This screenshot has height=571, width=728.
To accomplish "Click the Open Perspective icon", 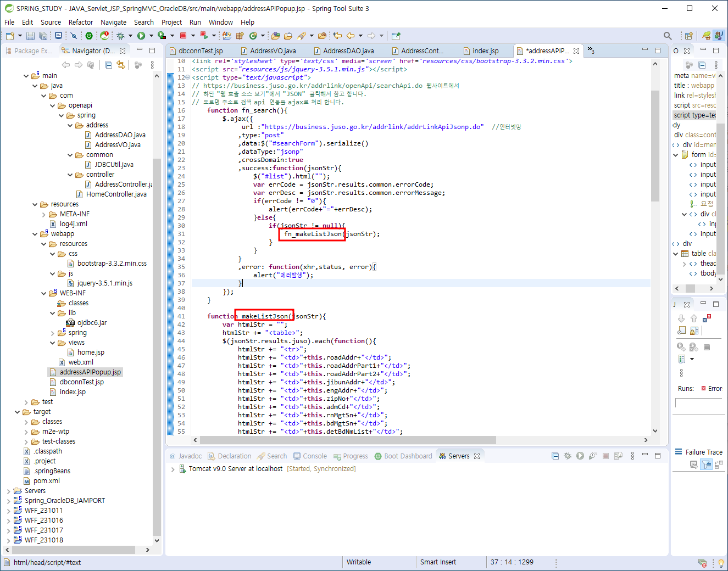I will pos(688,36).
